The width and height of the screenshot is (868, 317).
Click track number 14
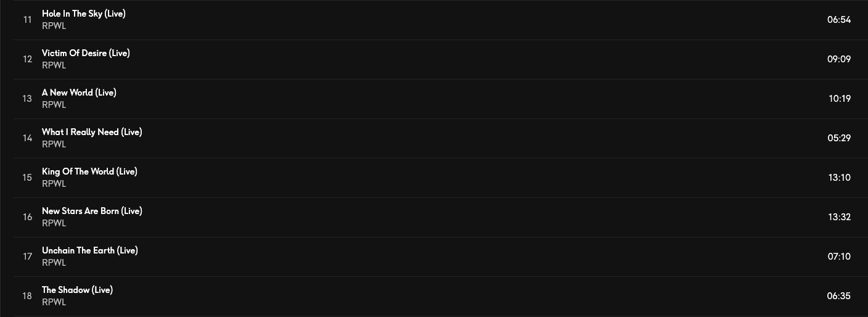click(x=27, y=138)
